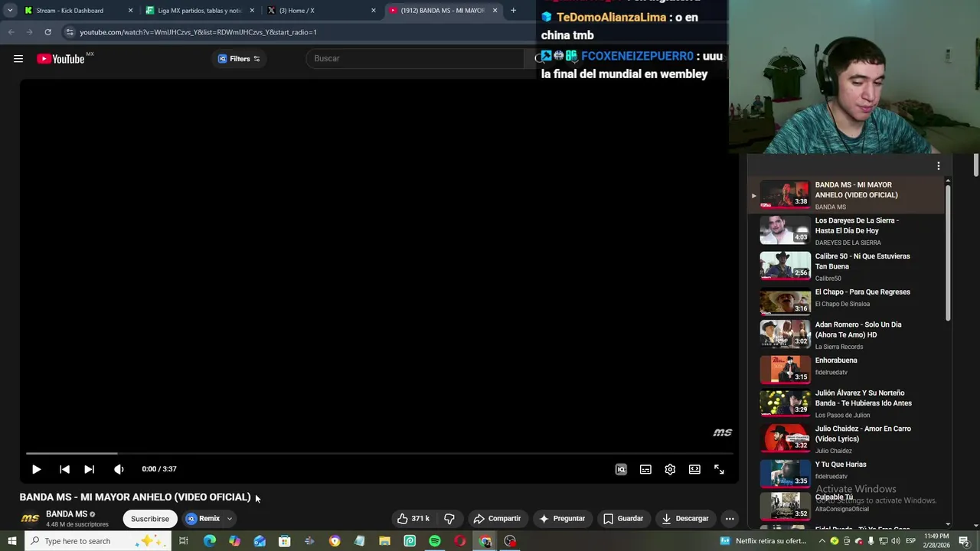
Task: Select currently playing Mi Mayor Anhelo playlist item
Action: (845, 195)
